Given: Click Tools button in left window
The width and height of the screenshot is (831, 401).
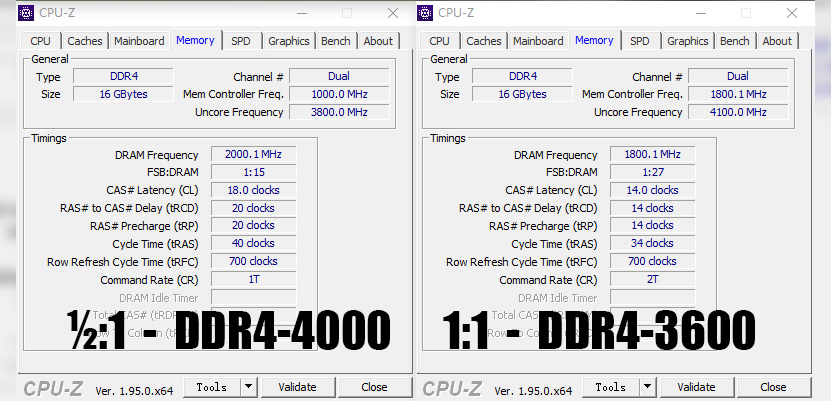Looking at the screenshot, I should coord(212,387).
